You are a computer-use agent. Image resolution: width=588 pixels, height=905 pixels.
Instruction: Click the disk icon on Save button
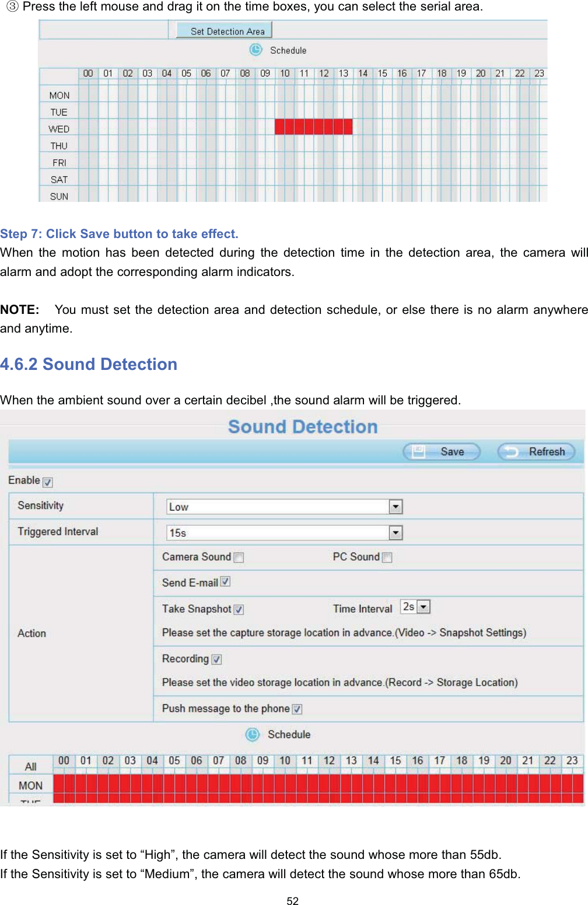(418, 452)
